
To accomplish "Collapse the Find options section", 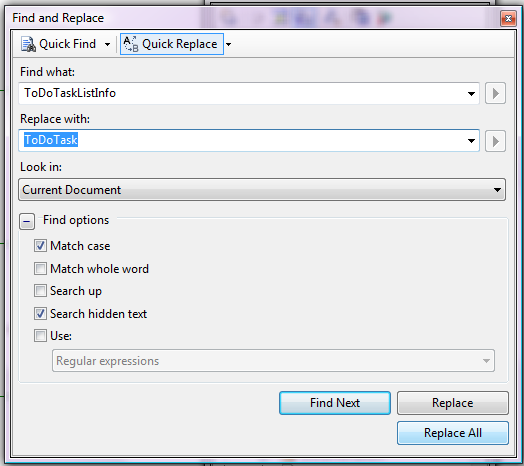I will [27, 221].
